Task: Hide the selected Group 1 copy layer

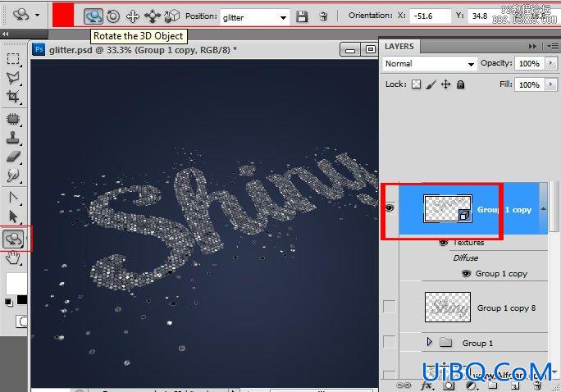Action: point(390,207)
